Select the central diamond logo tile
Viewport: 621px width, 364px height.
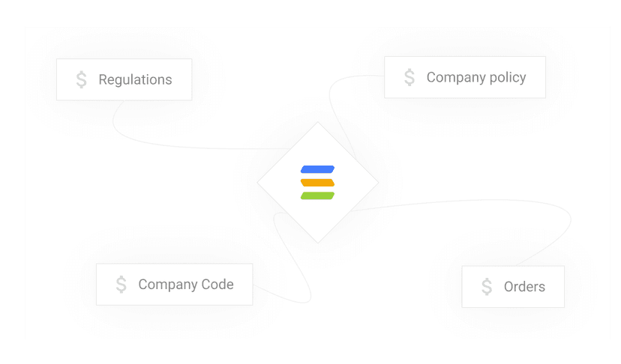pyautogui.click(x=318, y=183)
